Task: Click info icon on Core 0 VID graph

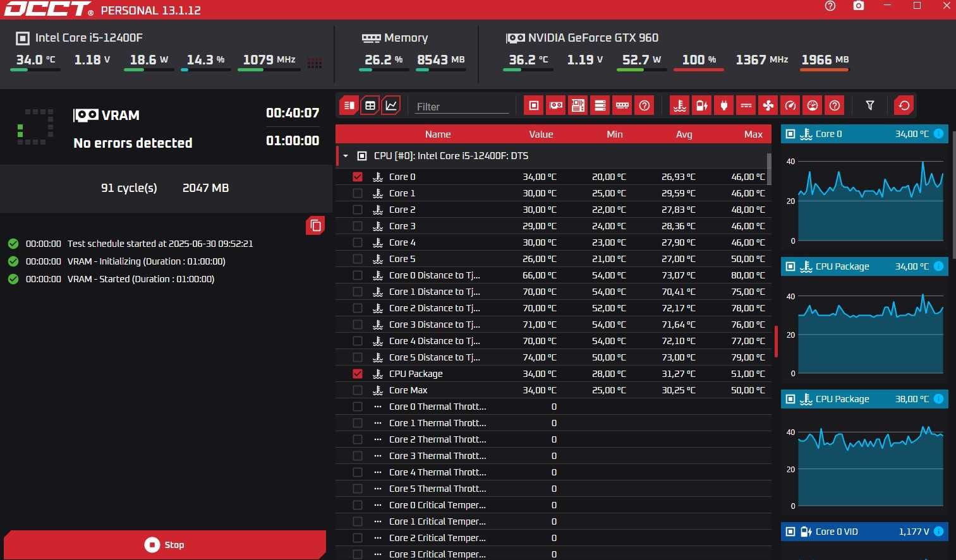Action: 938,532
